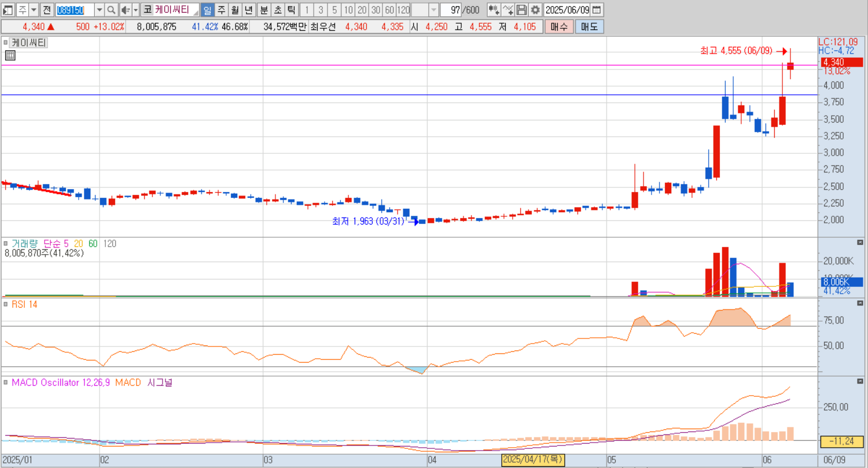The width and height of the screenshot is (868, 468).
Task: Click the grid table icon under 케이씨티
Action: point(10,56)
